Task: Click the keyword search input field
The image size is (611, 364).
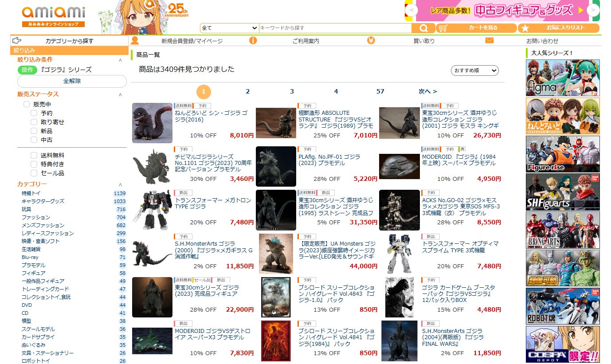Action: (x=335, y=28)
